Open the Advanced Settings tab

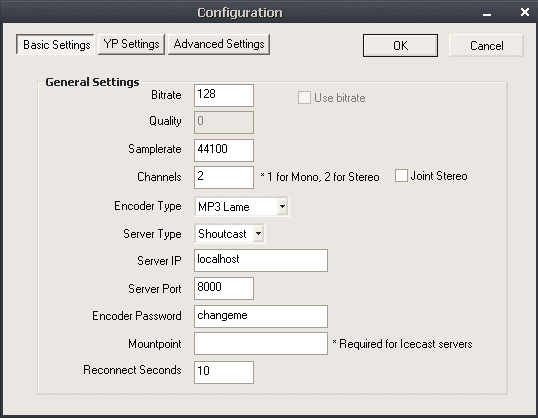coord(219,44)
